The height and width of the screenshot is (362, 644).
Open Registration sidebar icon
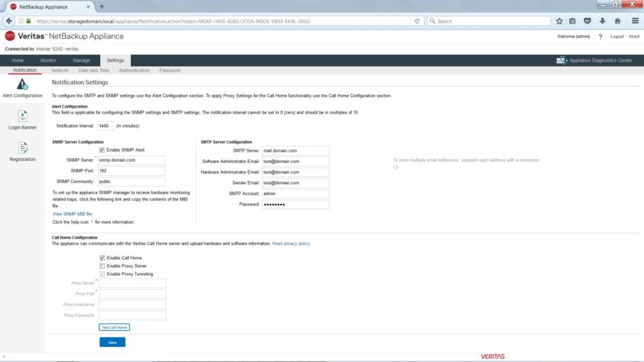[23, 148]
